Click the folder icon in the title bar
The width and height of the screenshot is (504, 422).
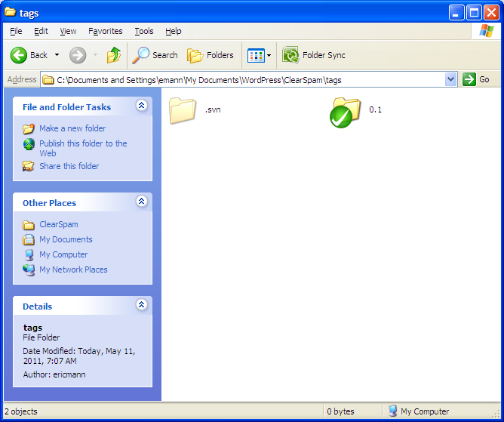point(10,12)
